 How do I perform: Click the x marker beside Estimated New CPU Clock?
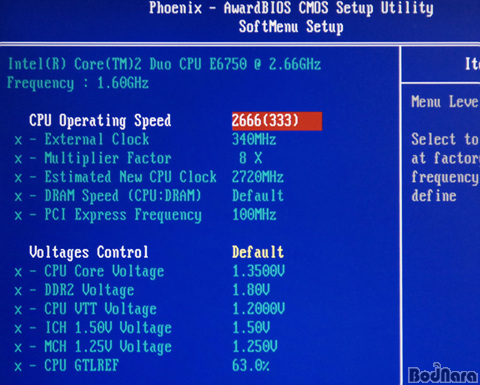tap(18, 178)
